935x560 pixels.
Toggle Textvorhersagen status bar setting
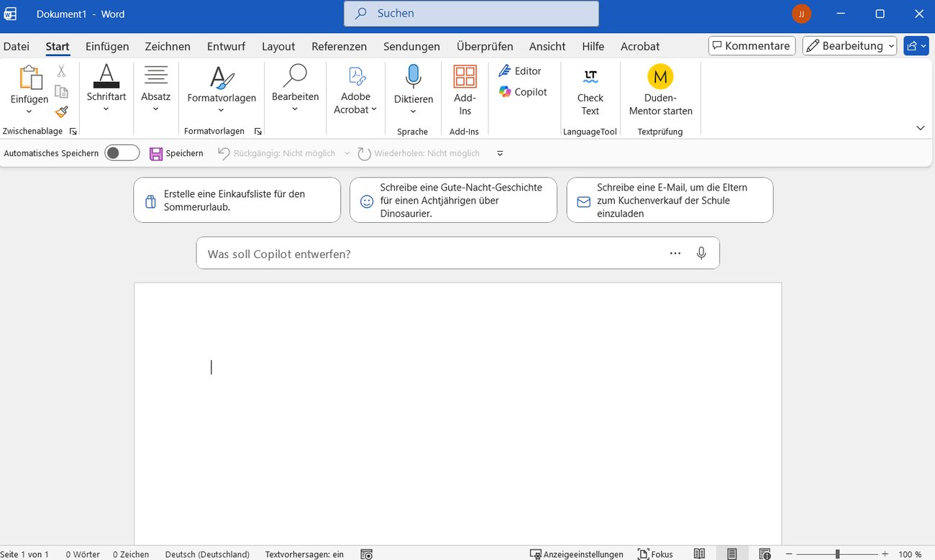tap(304, 554)
